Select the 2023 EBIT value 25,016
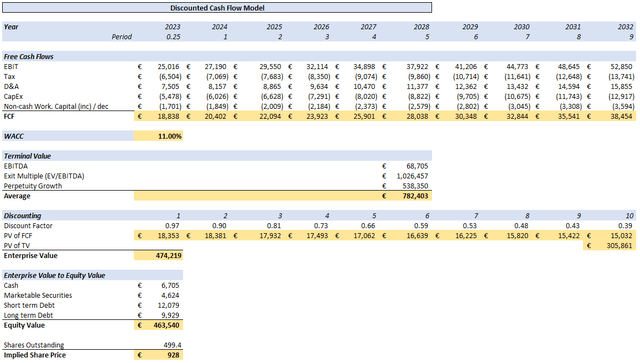Screen dimensions: 640x363 point(168,67)
